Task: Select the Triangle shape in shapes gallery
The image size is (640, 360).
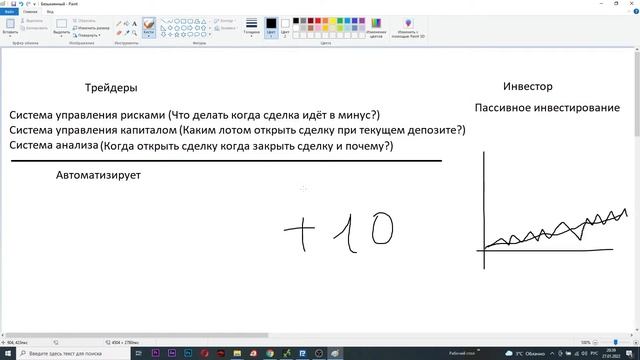Action: coord(203,21)
